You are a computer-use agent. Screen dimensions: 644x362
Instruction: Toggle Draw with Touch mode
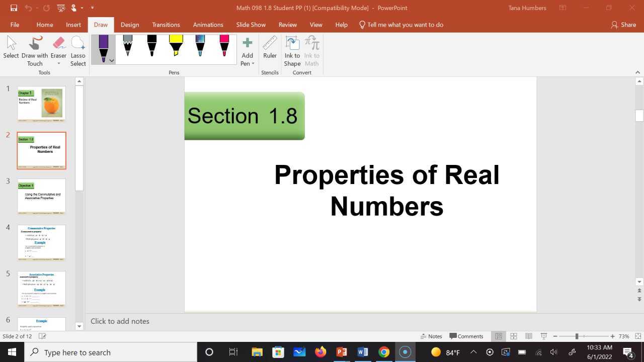point(34,48)
